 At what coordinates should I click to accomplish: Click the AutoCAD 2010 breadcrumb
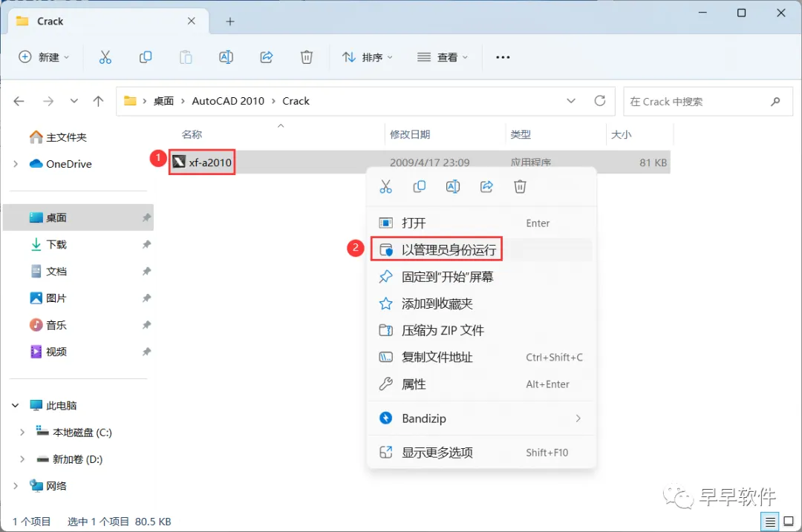pos(228,101)
